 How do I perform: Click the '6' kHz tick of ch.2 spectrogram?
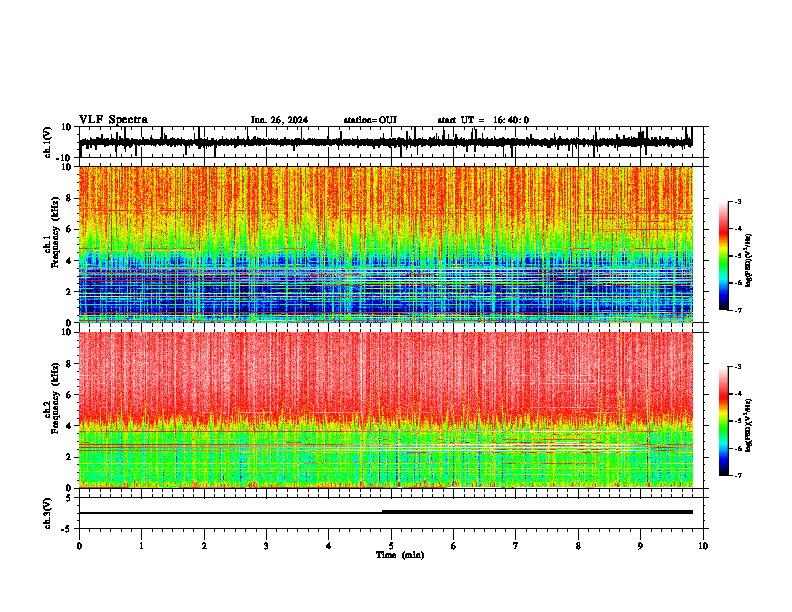click(x=70, y=395)
